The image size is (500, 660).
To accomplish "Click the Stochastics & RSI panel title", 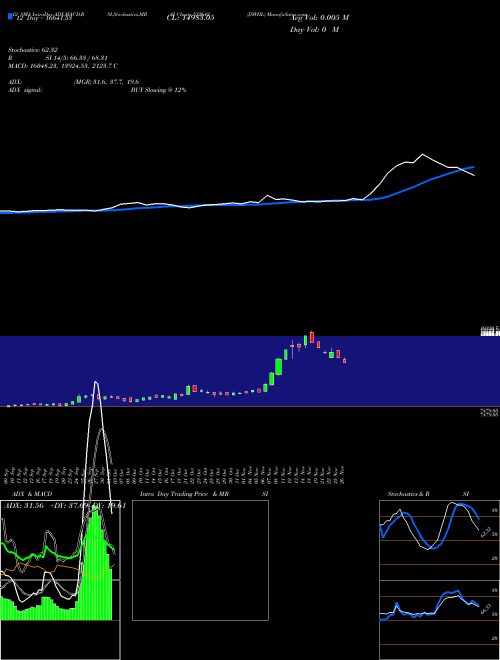I will (x=428, y=494).
